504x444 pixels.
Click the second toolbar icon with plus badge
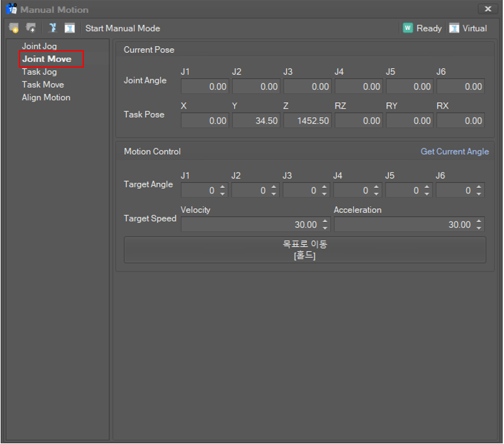pyautogui.click(x=31, y=28)
